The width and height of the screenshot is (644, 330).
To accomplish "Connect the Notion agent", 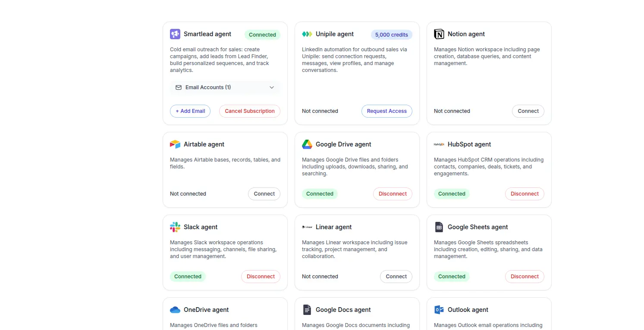I will (x=528, y=111).
